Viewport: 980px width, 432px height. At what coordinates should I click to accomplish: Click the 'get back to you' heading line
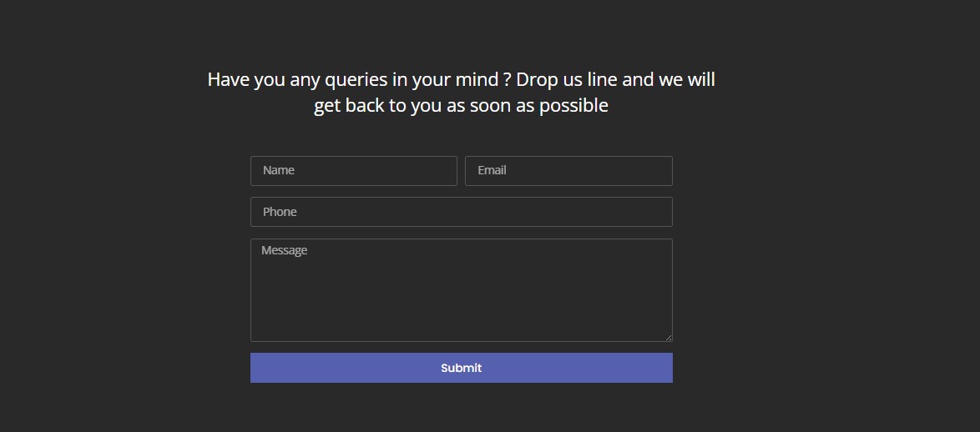click(x=462, y=106)
